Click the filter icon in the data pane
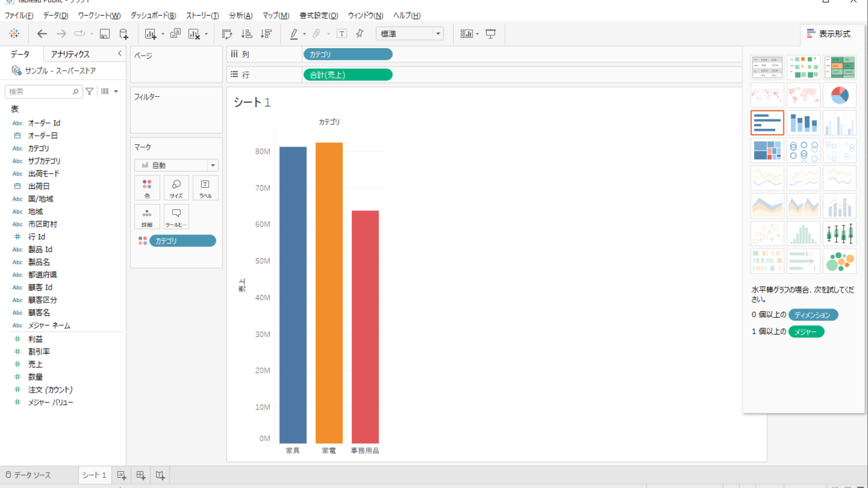This screenshot has height=488, width=868. click(x=90, y=91)
